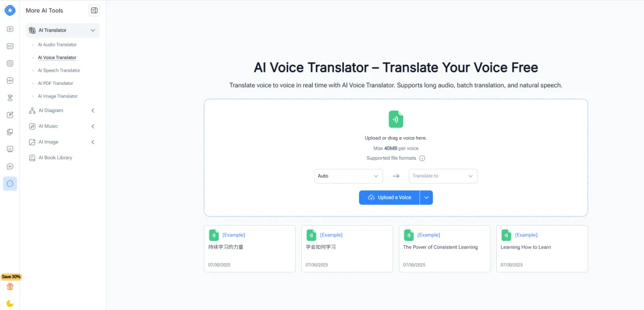Click the Save 30% badge
The width and height of the screenshot is (644, 310).
click(x=11, y=277)
